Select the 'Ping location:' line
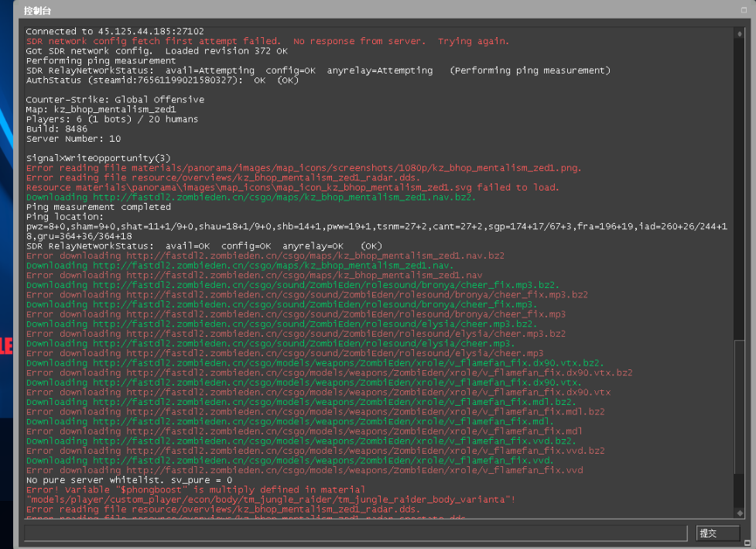The width and height of the screenshot is (756, 549). [x=64, y=217]
